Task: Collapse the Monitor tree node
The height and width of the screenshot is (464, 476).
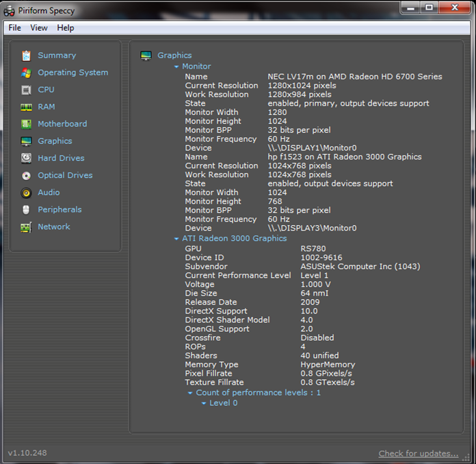Action: [176, 66]
